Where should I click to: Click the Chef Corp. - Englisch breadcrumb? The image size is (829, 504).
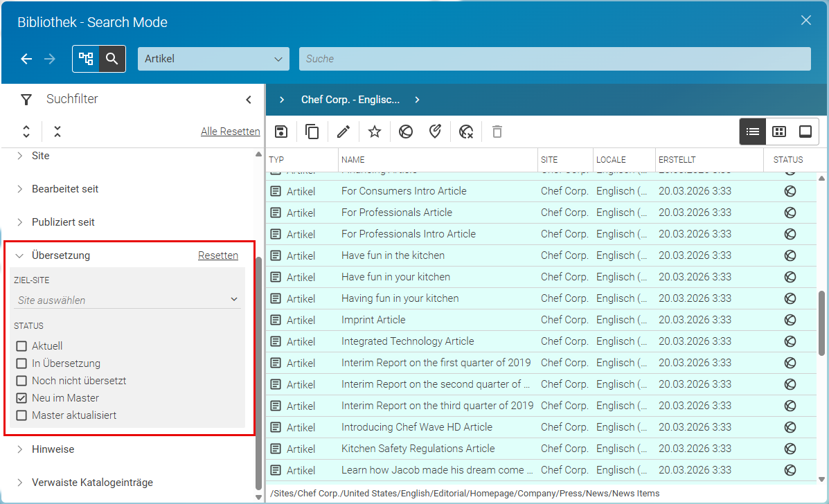[x=350, y=99]
